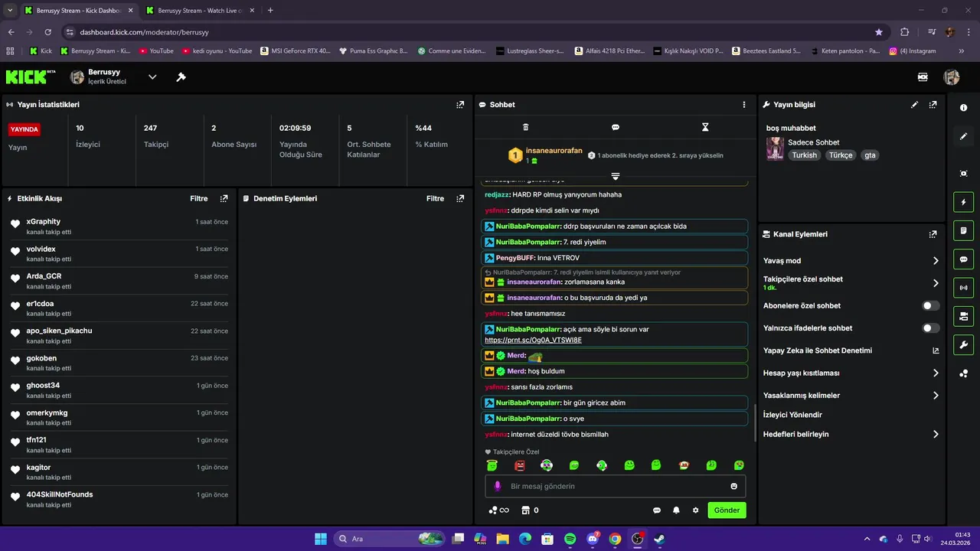
Task: Open the prnt.sc link in chat
Action: tap(533, 340)
